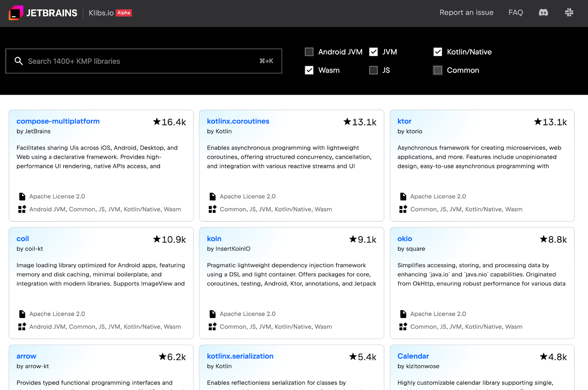Open Report an issue link
588x390 pixels.
click(x=466, y=12)
